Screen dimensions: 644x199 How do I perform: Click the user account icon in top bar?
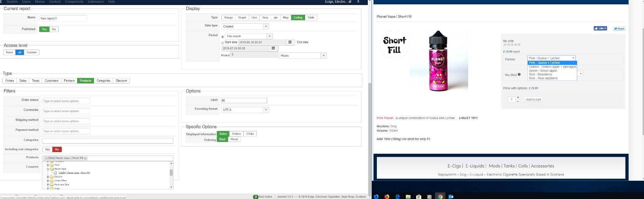[358, 2]
